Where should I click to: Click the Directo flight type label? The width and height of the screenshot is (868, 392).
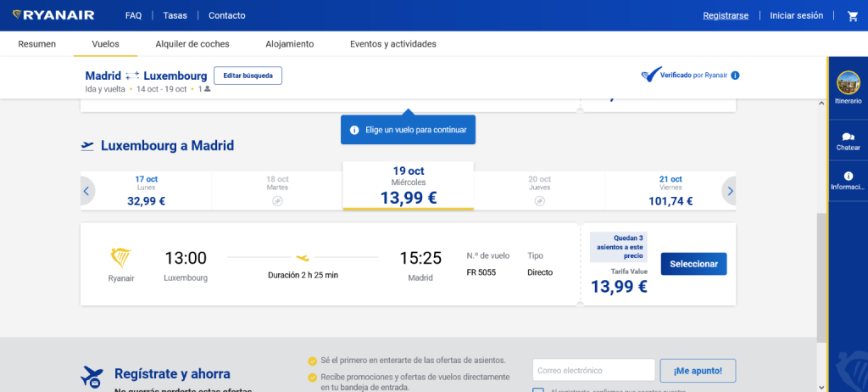(540, 272)
